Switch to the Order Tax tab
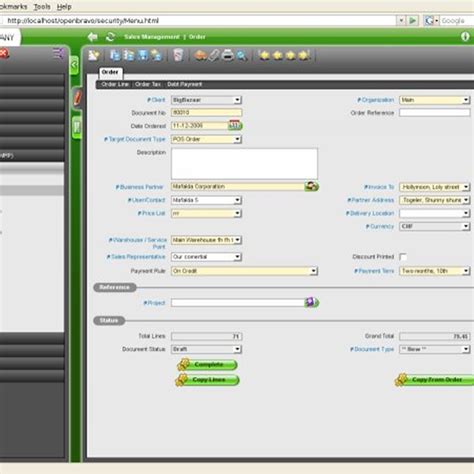Image resolution: width=474 pixels, height=474 pixels. (148, 84)
